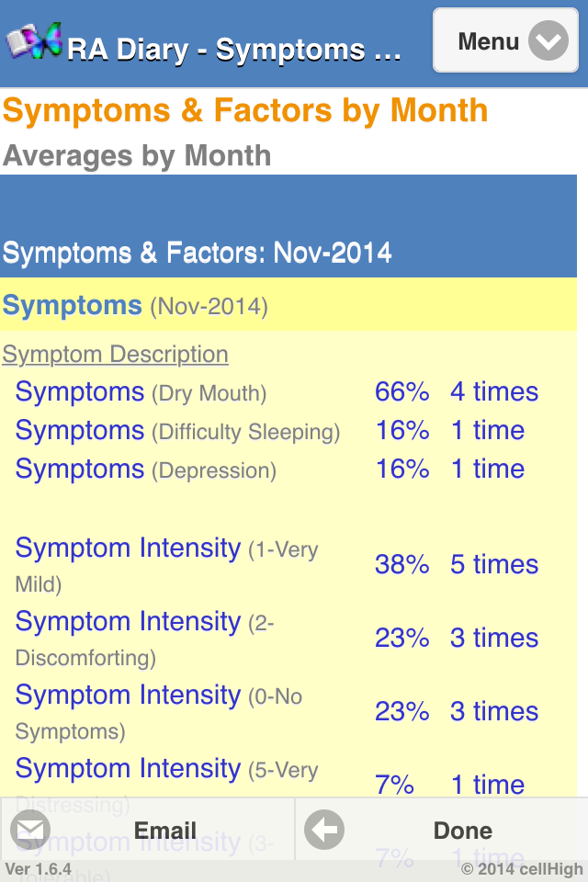This screenshot has height=882, width=588.
Task: Click the '5 times' count for Very Mild
Action: coord(493,564)
